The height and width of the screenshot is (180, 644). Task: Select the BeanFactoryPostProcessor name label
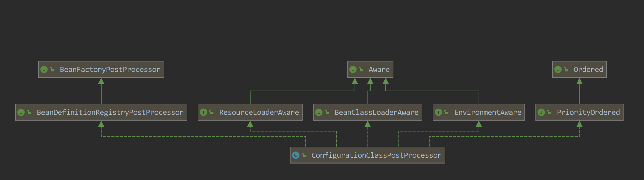pos(110,70)
